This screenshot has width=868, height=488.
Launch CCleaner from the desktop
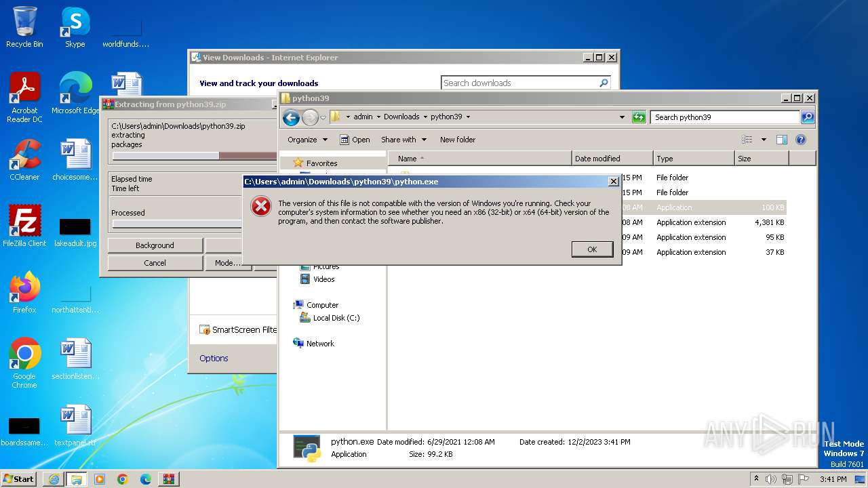[x=24, y=160]
